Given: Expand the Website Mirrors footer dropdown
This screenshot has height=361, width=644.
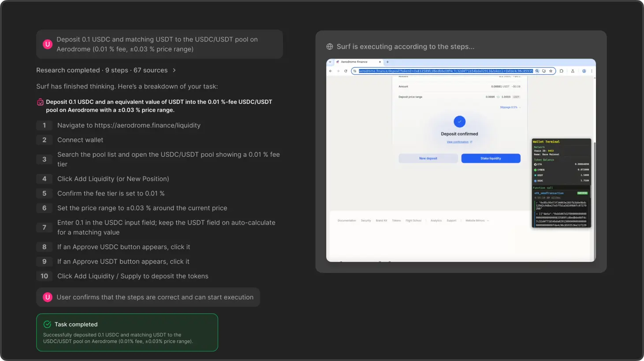Looking at the screenshot, I should point(477,221).
